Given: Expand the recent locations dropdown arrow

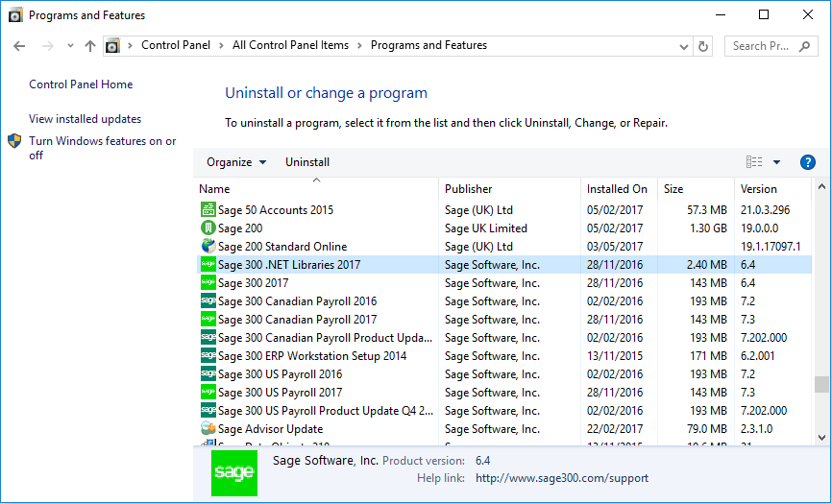Looking at the screenshot, I should [x=70, y=46].
